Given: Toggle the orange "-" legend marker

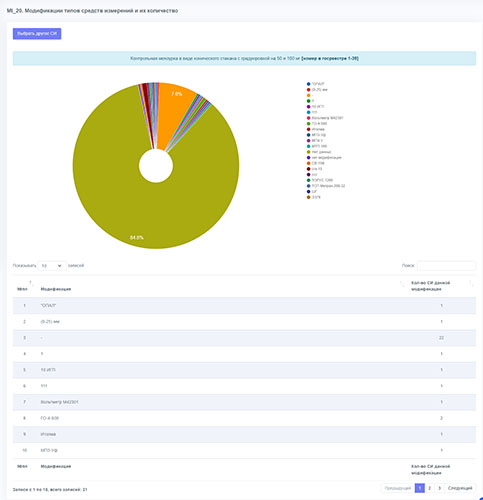Looking at the screenshot, I should [x=309, y=95].
